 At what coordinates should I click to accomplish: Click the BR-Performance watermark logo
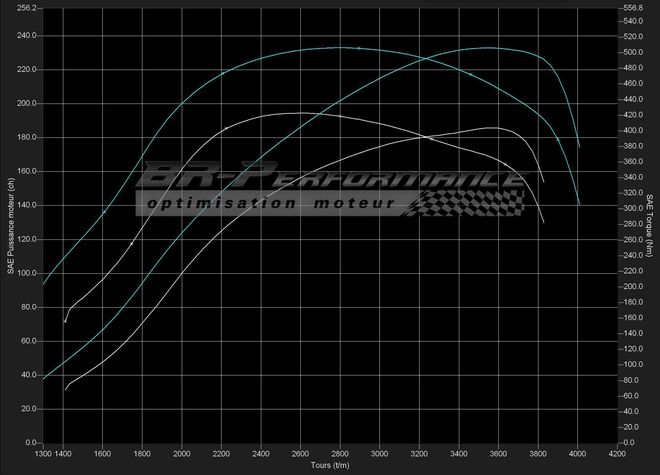pyautogui.click(x=330, y=179)
